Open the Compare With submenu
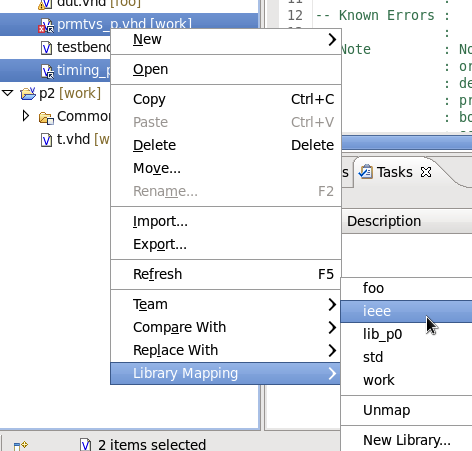Screen dimensions: 472x451 pos(226,327)
